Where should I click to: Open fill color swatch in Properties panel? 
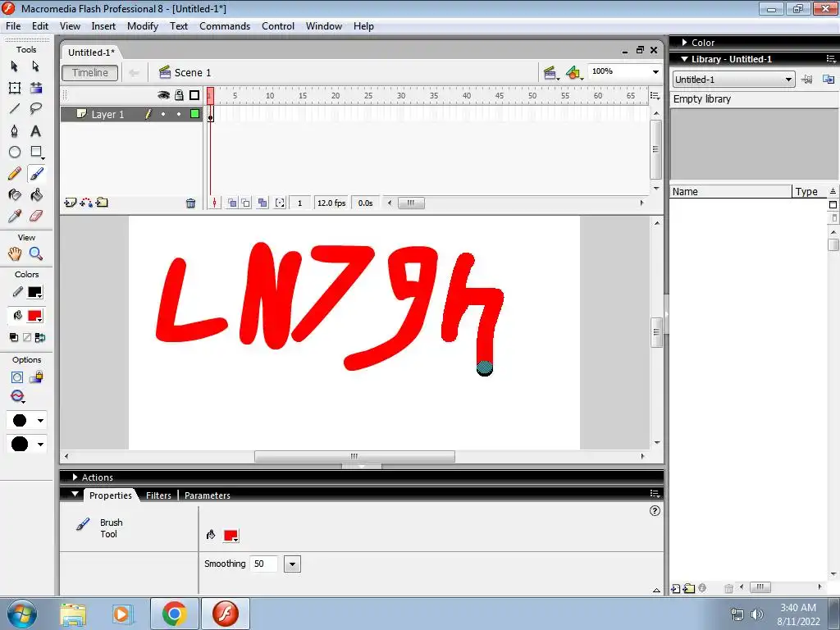[x=231, y=535]
